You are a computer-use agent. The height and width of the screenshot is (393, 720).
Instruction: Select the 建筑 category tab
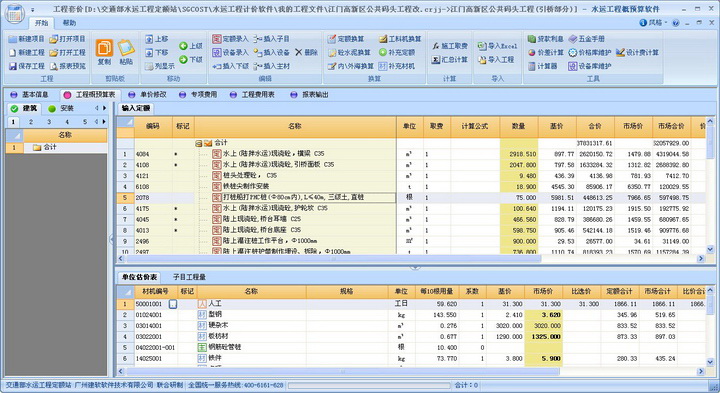[x=24, y=108]
